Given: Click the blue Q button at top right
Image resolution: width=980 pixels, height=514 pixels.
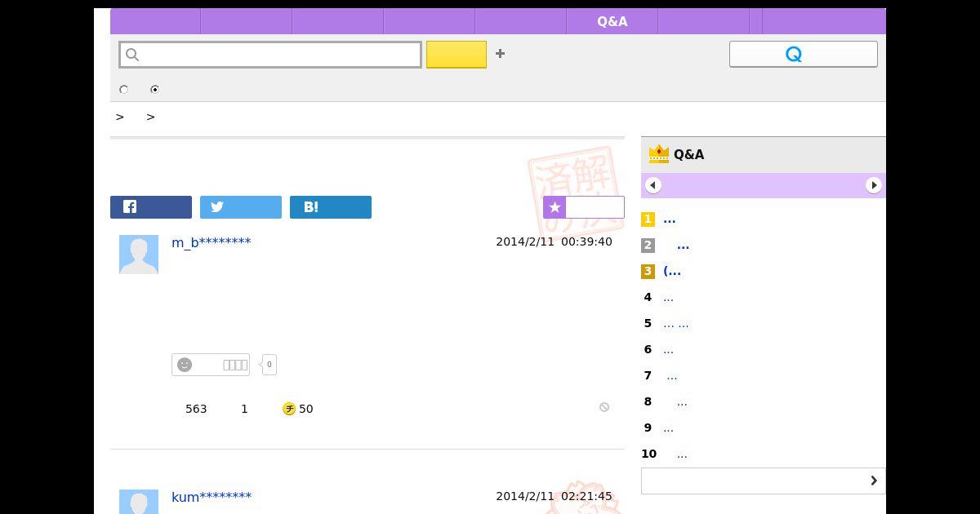Looking at the screenshot, I should (x=804, y=54).
